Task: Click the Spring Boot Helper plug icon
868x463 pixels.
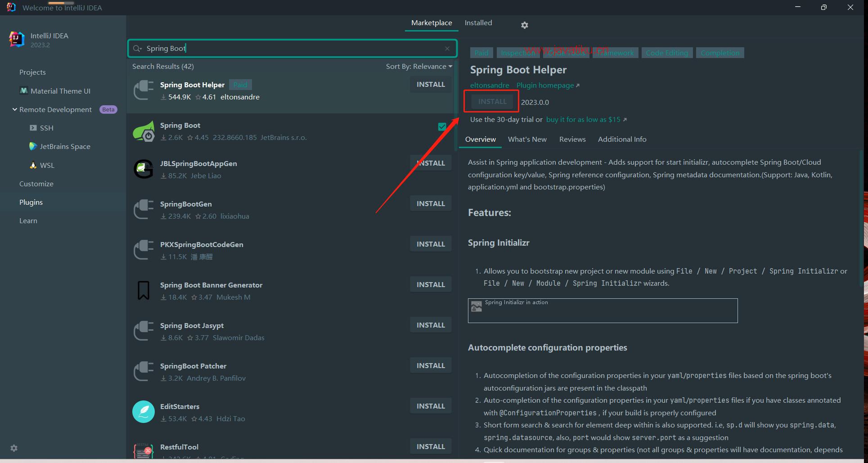Action: pos(144,90)
